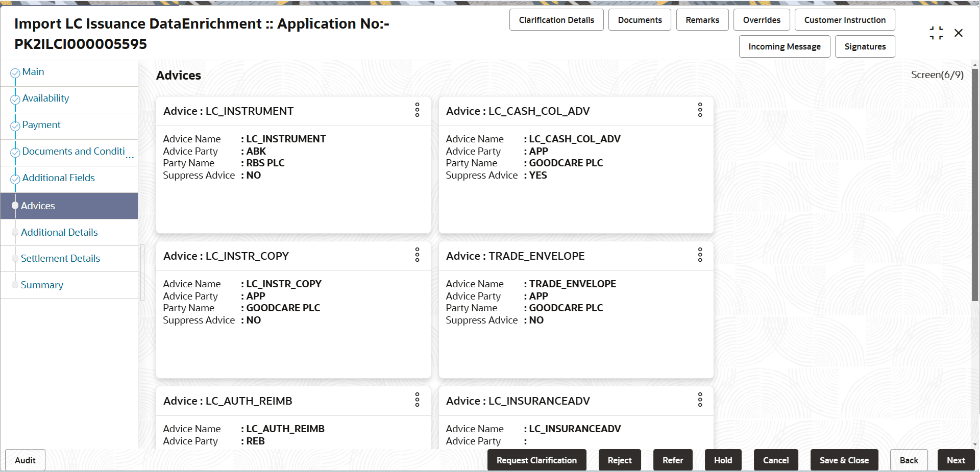
Task: Go to the Availability step
Action: pyautogui.click(x=45, y=98)
